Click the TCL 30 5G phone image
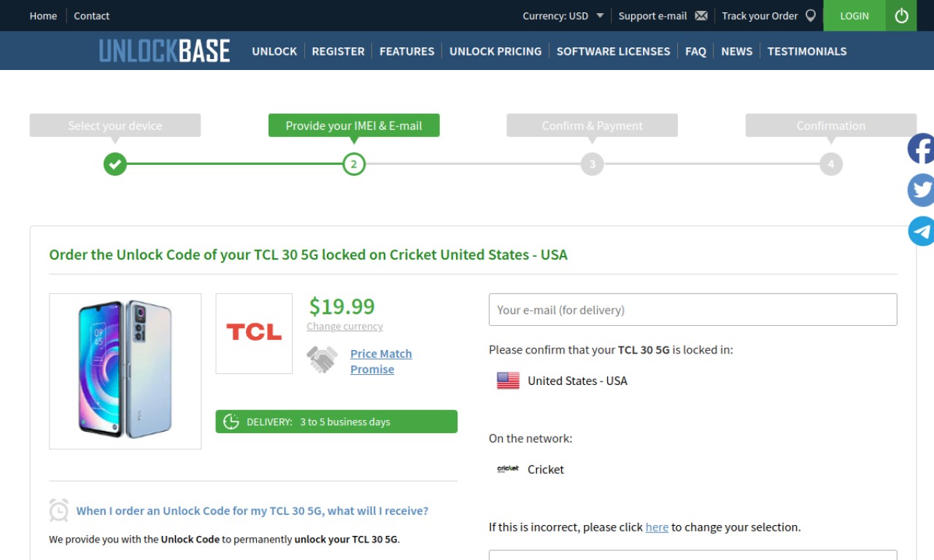The height and width of the screenshot is (560, 934). 125,370
